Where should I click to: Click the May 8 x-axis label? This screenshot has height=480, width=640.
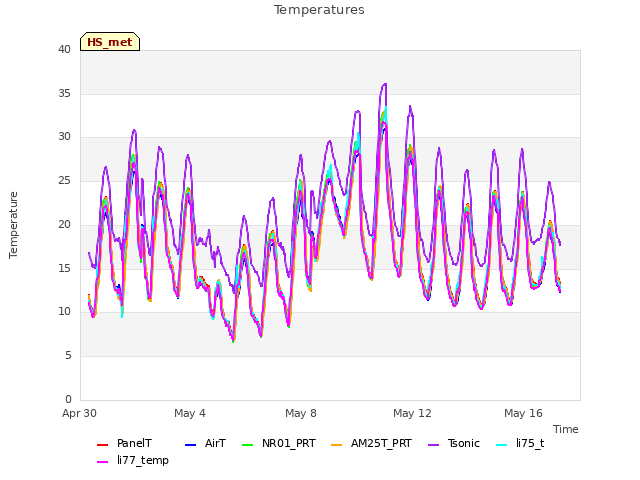[301, 413]
